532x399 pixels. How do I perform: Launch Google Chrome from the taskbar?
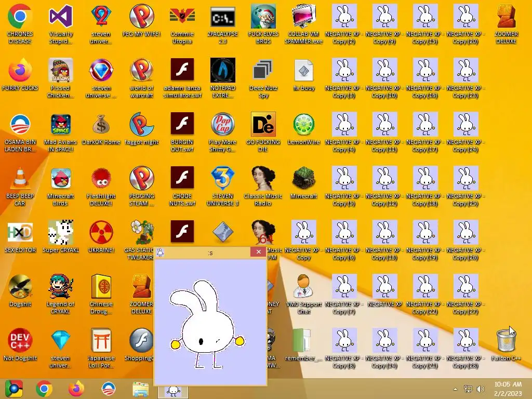coord(44,389)
